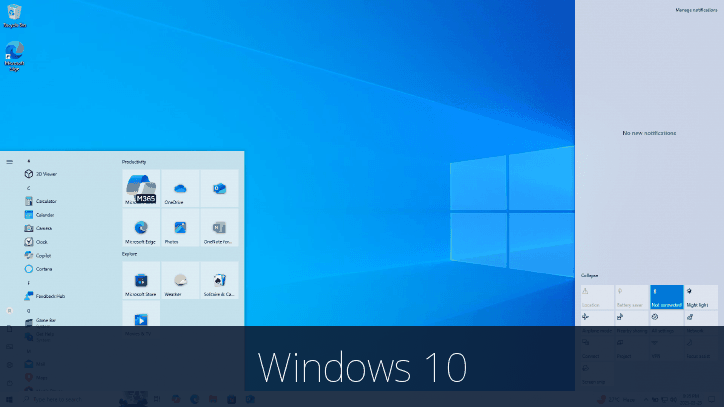Open the Photos tile
The image size is (724, 407).
tap(180, 227)
